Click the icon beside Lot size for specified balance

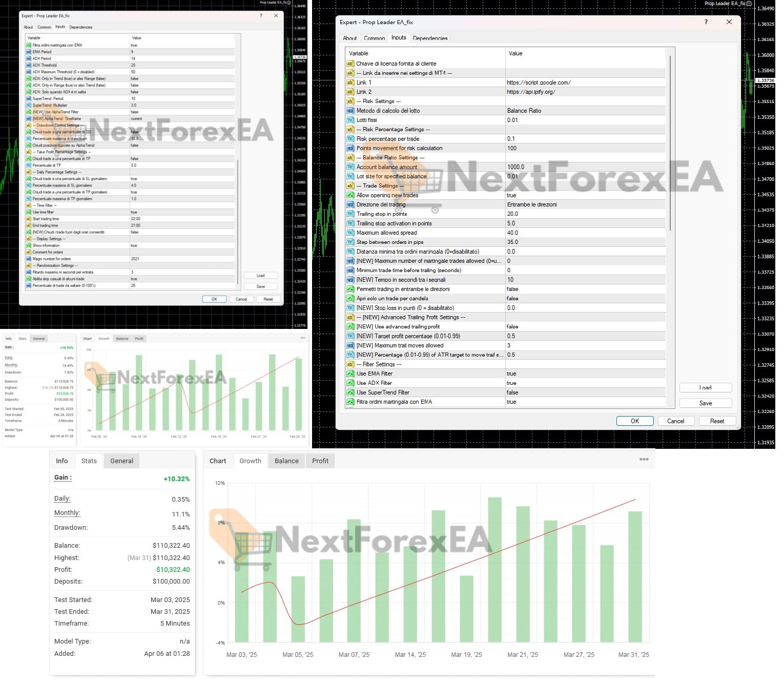[350, 176]
